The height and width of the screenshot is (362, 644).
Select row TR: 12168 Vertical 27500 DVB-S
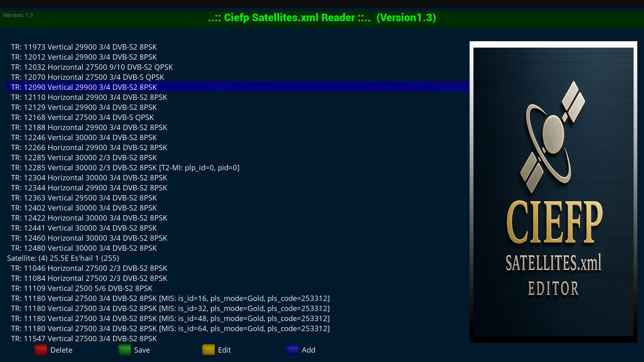(x=238, y=117)
